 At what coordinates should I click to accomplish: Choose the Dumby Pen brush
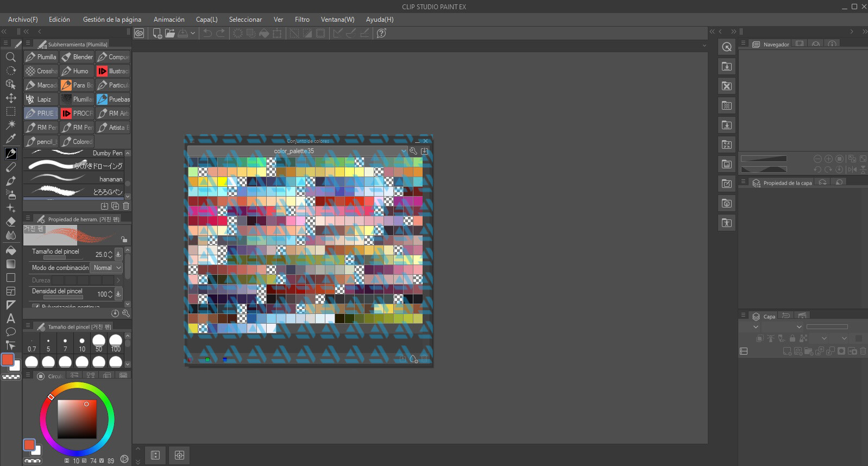click(x=74, y=153)
